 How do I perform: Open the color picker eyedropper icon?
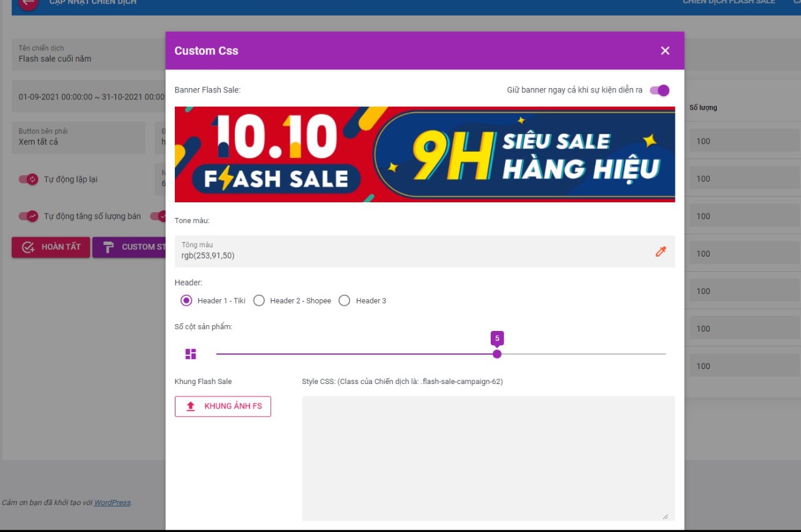(x=661, y=251)
